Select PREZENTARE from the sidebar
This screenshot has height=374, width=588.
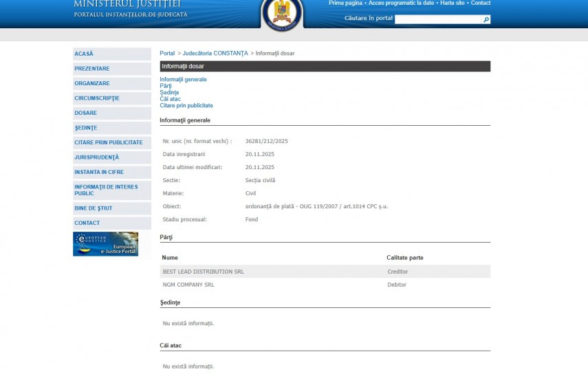(x=92, y=69)
